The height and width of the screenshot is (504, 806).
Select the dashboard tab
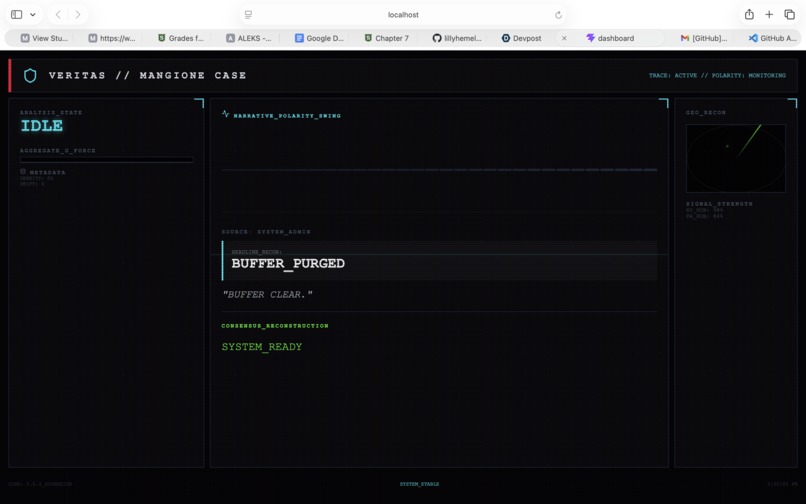pyautogui.click(x=610, y=38)
